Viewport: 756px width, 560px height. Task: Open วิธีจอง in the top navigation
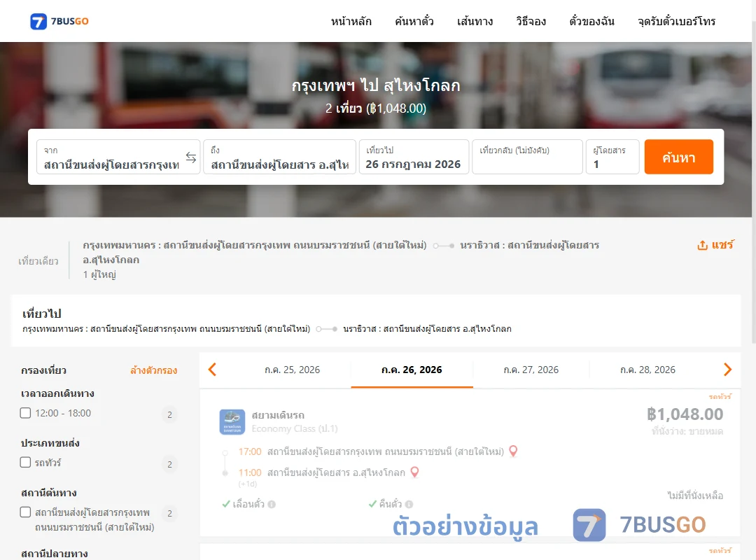pyautogui.click(x=531, y=21)
